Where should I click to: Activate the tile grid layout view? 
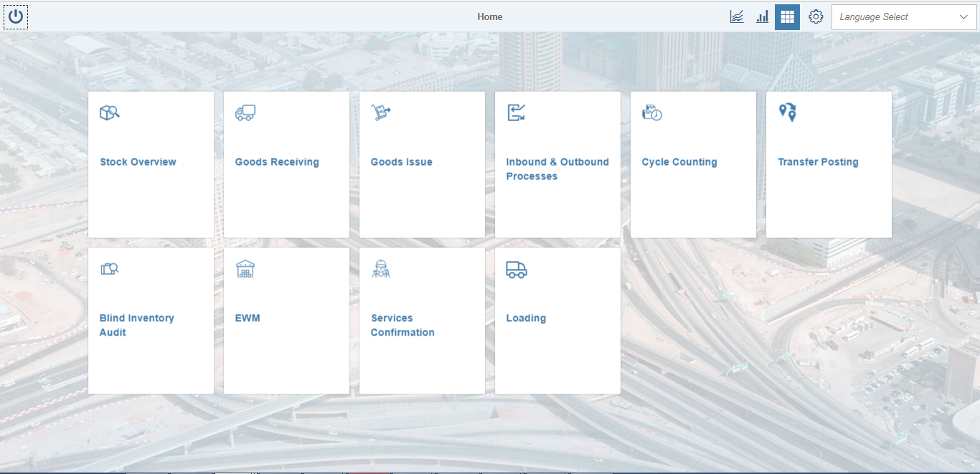click(787, 16)
